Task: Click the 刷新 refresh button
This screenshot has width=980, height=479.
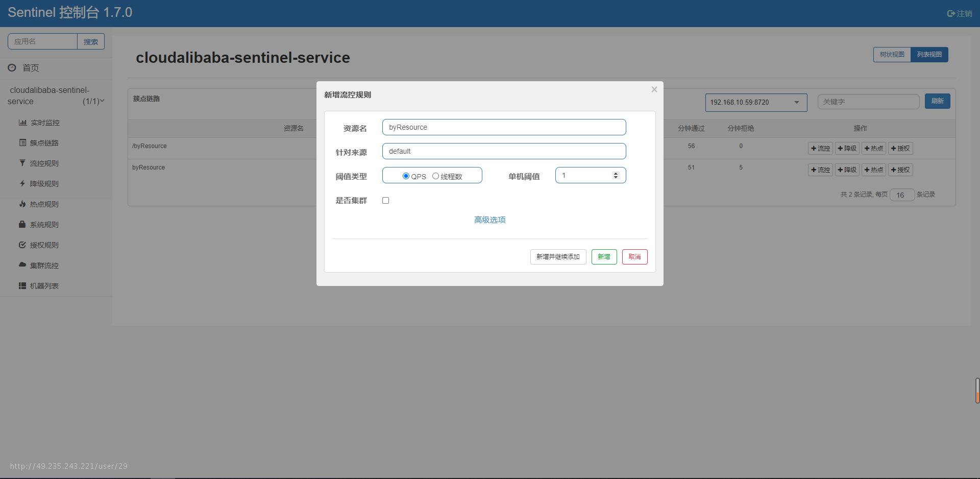Action: 937,101
